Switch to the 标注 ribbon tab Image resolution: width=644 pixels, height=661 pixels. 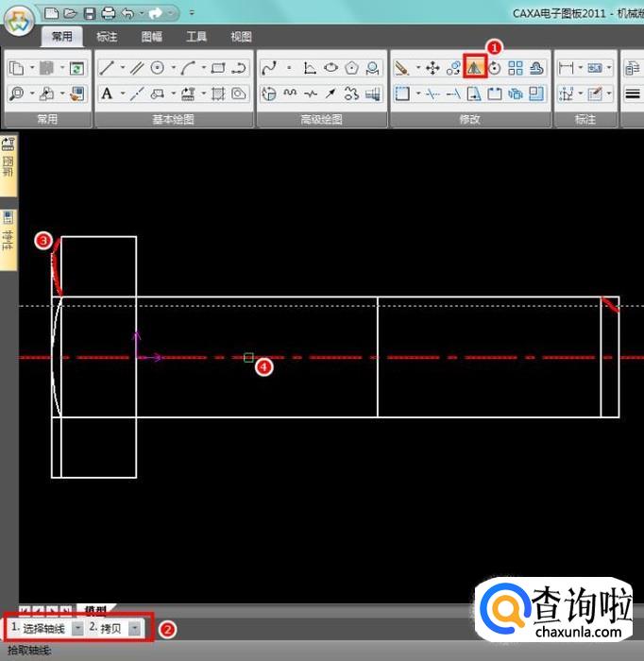click(107, 37)
